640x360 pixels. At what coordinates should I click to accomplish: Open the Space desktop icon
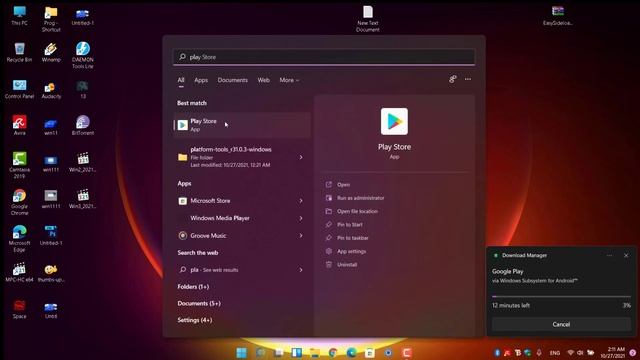20,309
